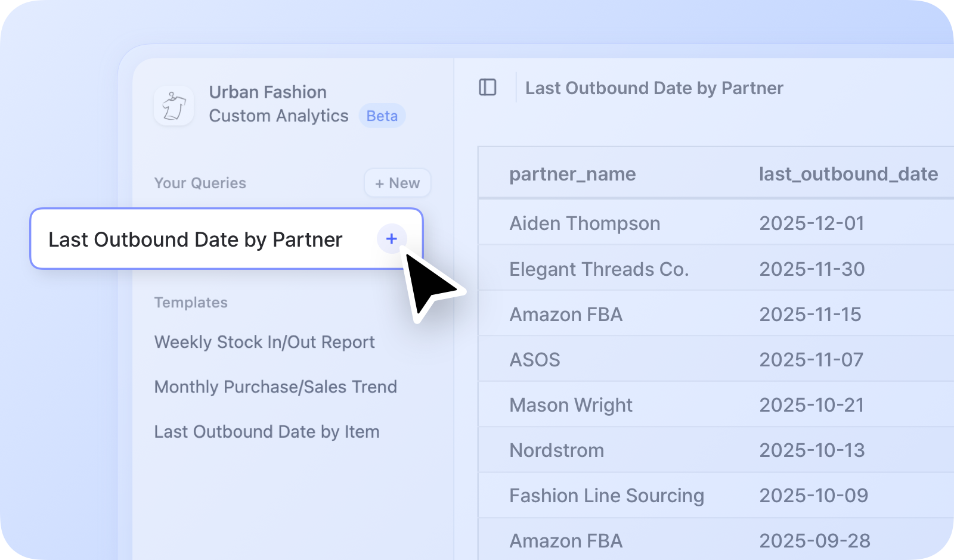Toggle the sidebar panel icon
The width and height of the screenshot is (954, 560).
(487, 88)
